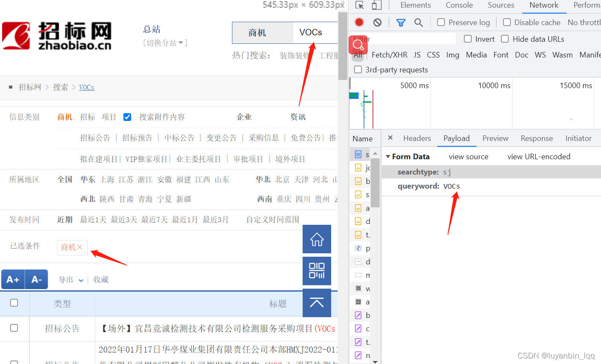Enable 3rd-party requests checkbox

358,69
